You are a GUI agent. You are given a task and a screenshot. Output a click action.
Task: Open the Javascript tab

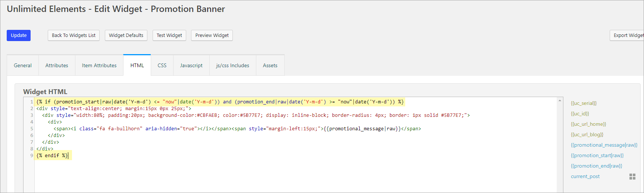click(x=191, y=65)
